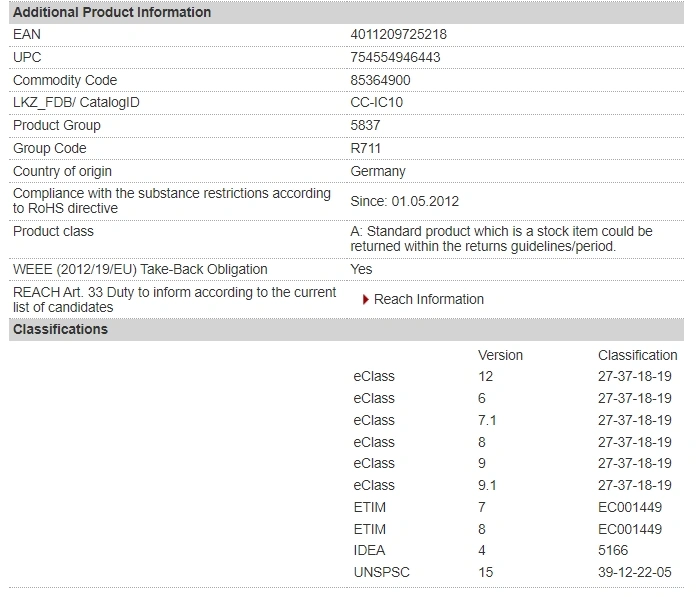This screenshot has width=699, height=597.
Task: Click the IDEA classification value 5166
Action: tap(613, 550)
